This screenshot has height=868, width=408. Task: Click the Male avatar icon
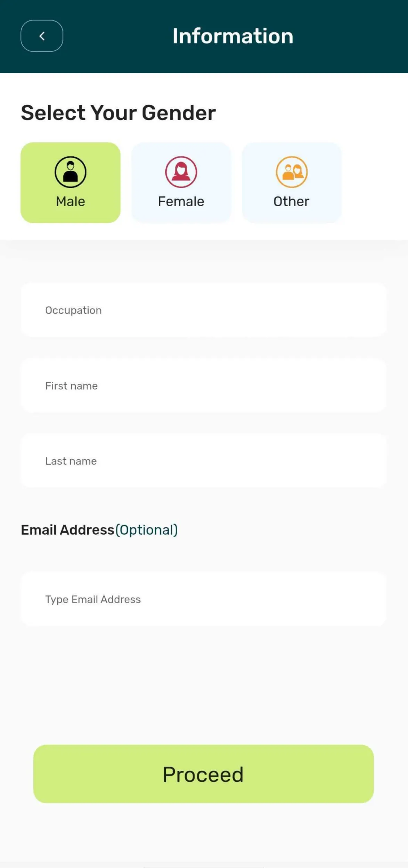pos(71,172)
